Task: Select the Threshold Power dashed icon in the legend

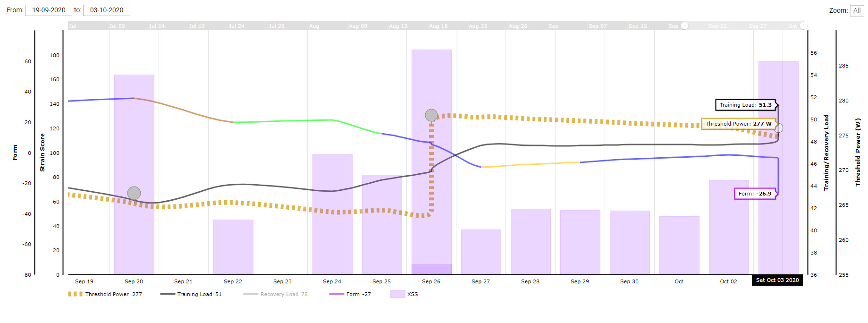Action: point(75,294)
